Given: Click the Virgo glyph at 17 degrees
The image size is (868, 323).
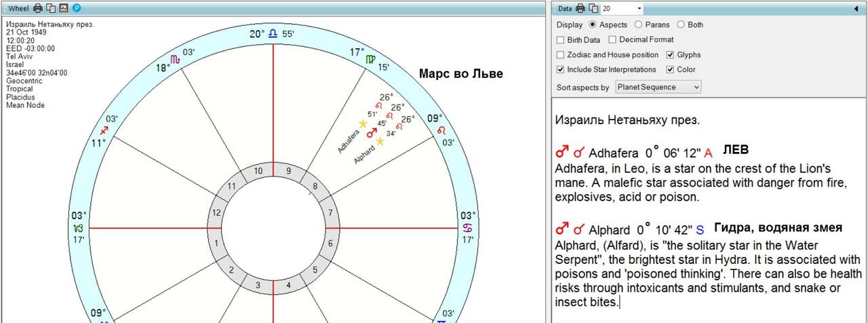Looking at the screenshot, I should click(x=370, y=60).
